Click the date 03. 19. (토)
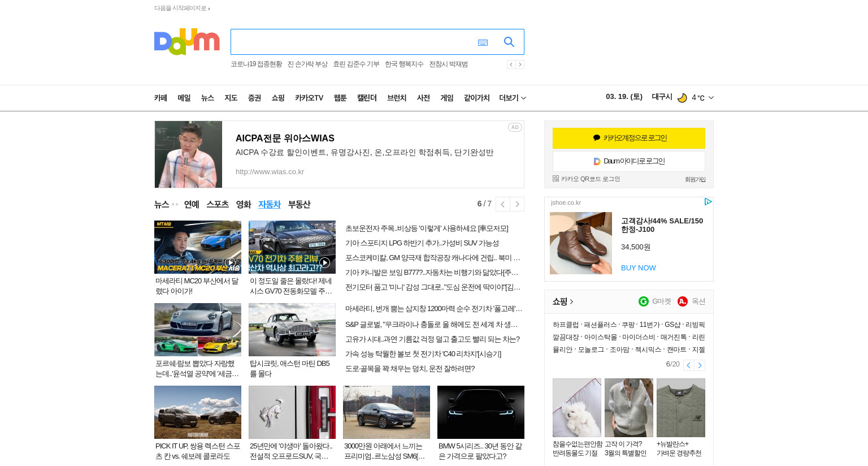The width and height of the screenshot is (868, 466). (x=624, y=97)
